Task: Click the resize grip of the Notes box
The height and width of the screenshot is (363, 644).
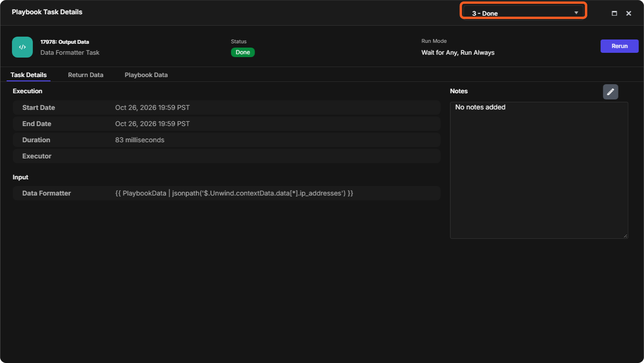Action: coord(625,236)
